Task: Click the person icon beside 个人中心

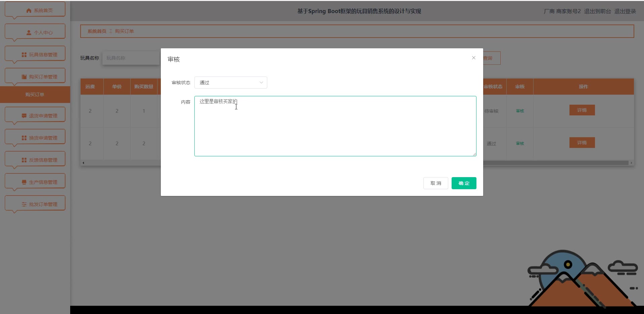Action: pos(29,33)
